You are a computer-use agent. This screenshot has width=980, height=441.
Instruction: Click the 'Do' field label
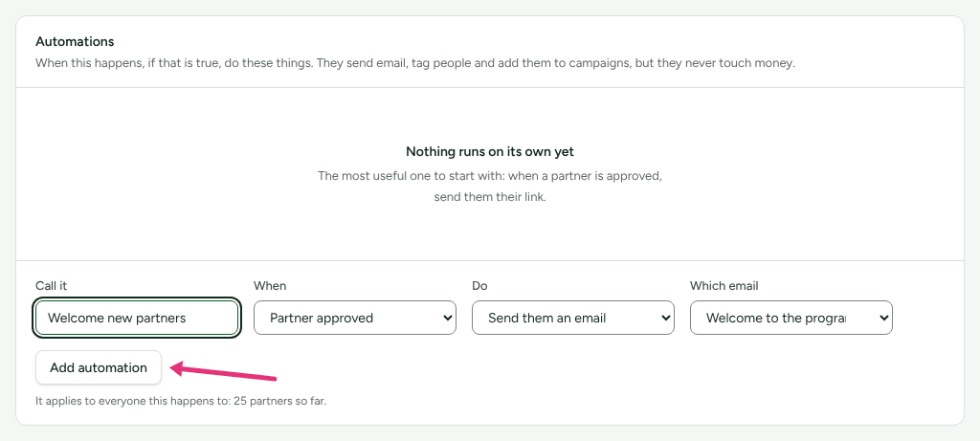(x=479, y=285)
